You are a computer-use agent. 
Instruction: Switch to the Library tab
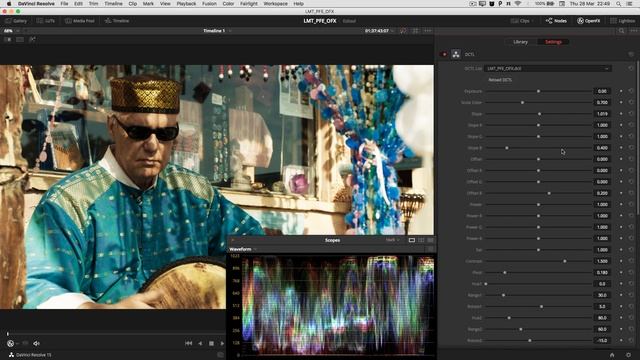(520, 42)
